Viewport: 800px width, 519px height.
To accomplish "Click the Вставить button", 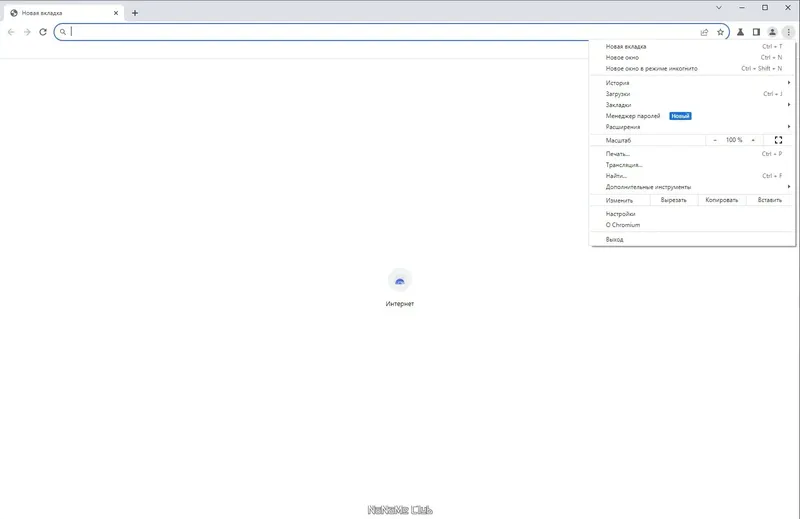I will 769,200.
